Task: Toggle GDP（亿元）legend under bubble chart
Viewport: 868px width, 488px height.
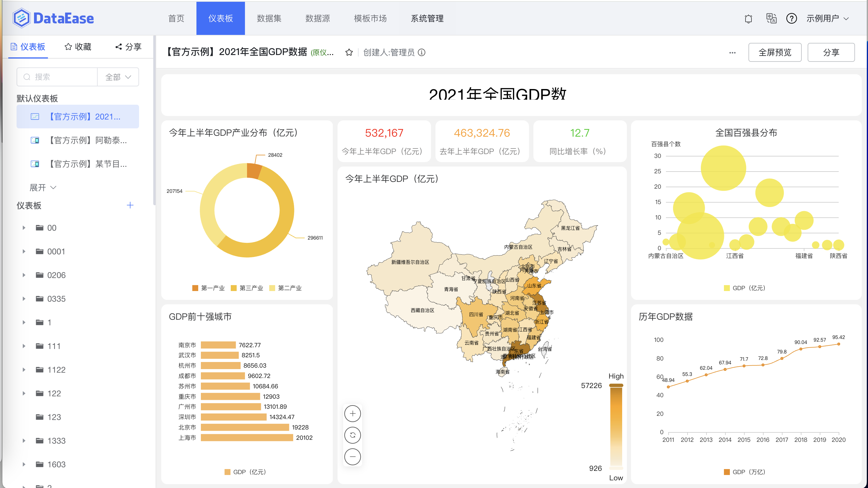Action: click(745, 288)
